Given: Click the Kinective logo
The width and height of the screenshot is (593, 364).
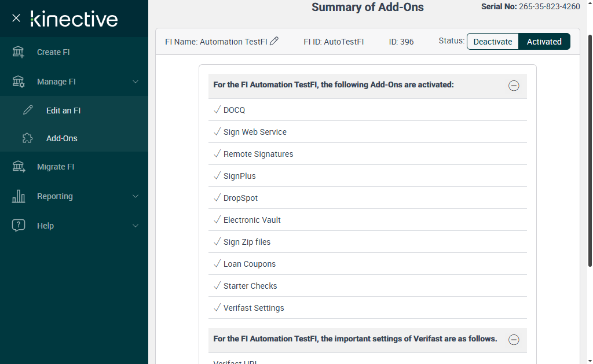Looking at the screenshot, I should [x=74, y=19].
